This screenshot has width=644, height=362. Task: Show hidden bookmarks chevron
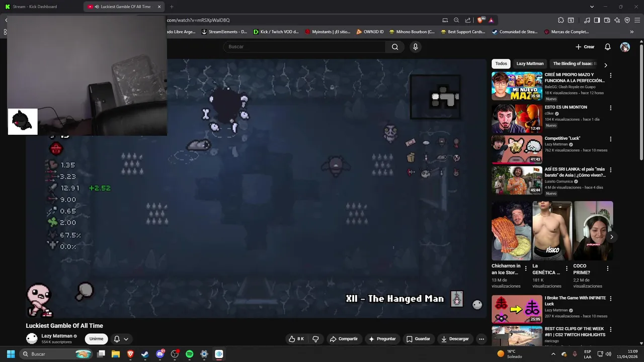tap(632, 32)
